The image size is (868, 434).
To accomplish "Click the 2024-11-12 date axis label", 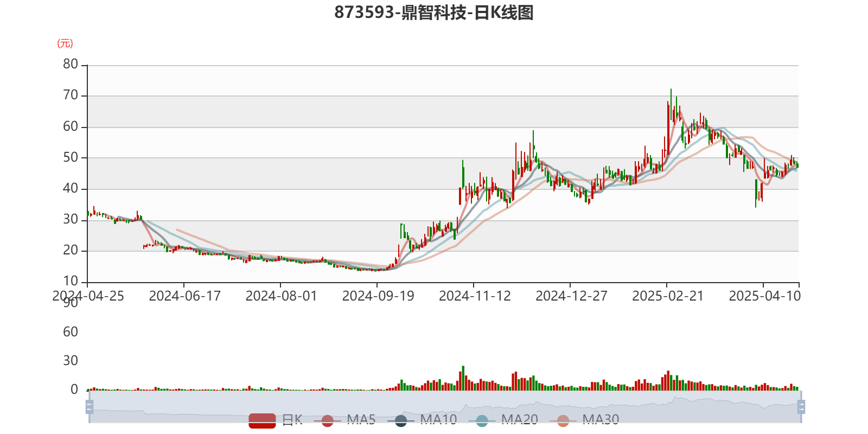I will click(475, 296).
